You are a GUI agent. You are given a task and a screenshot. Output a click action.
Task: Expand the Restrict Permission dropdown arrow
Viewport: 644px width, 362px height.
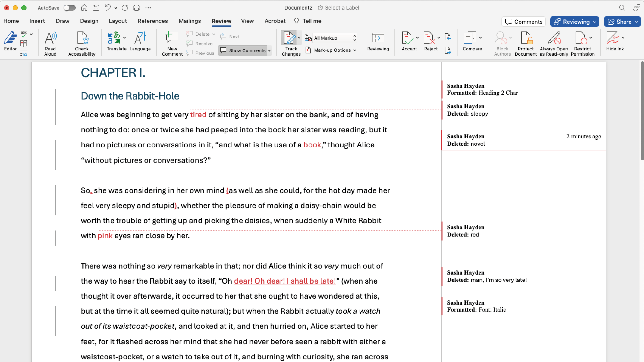tap(591, 38)
